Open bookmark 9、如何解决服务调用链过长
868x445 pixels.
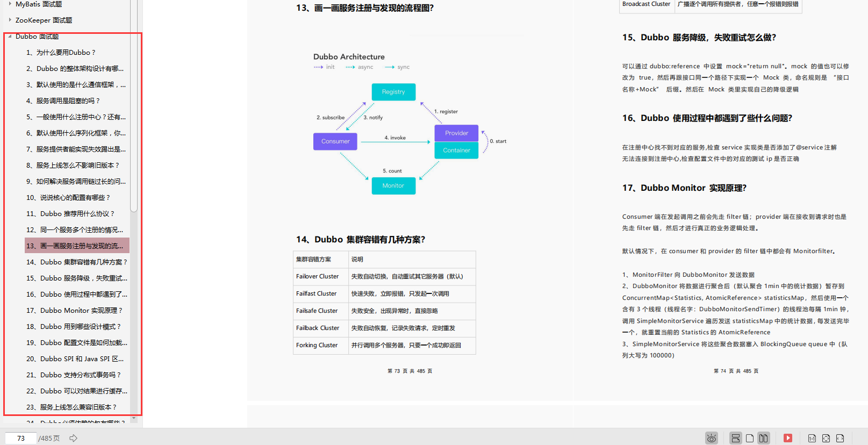click(x=76, y=181)
